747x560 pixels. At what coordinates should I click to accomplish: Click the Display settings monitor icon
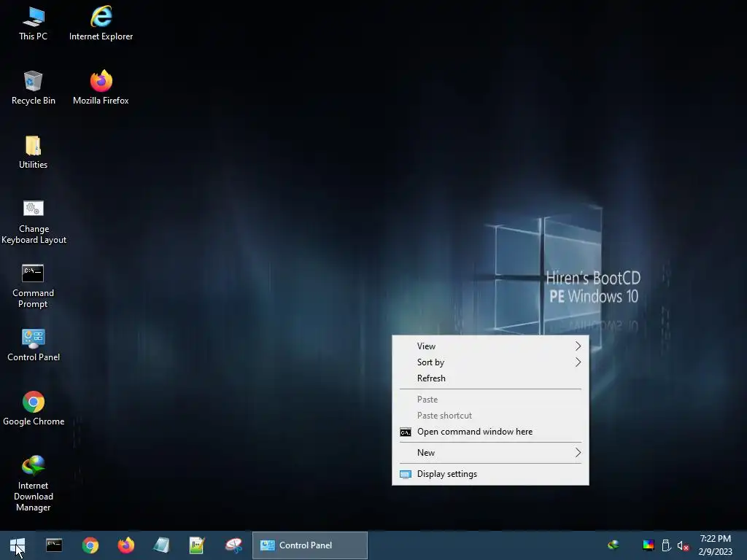point(406,474)
